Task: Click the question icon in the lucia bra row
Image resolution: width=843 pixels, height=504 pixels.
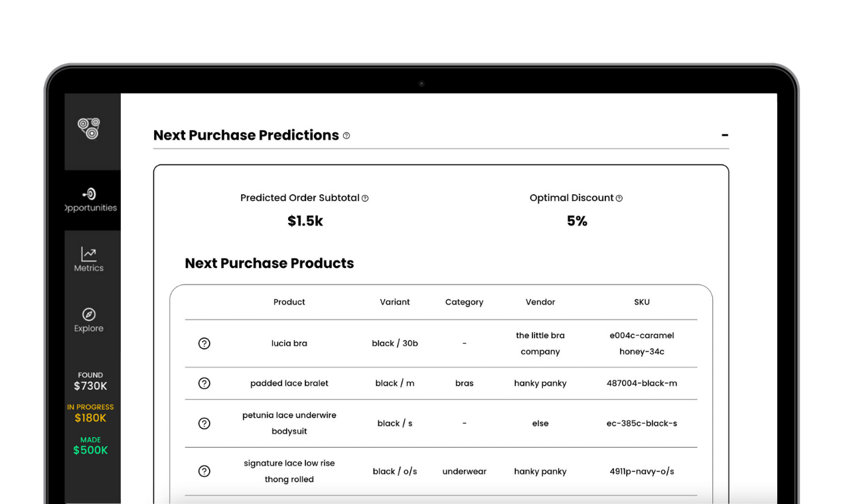Action: tap(204, 344)
